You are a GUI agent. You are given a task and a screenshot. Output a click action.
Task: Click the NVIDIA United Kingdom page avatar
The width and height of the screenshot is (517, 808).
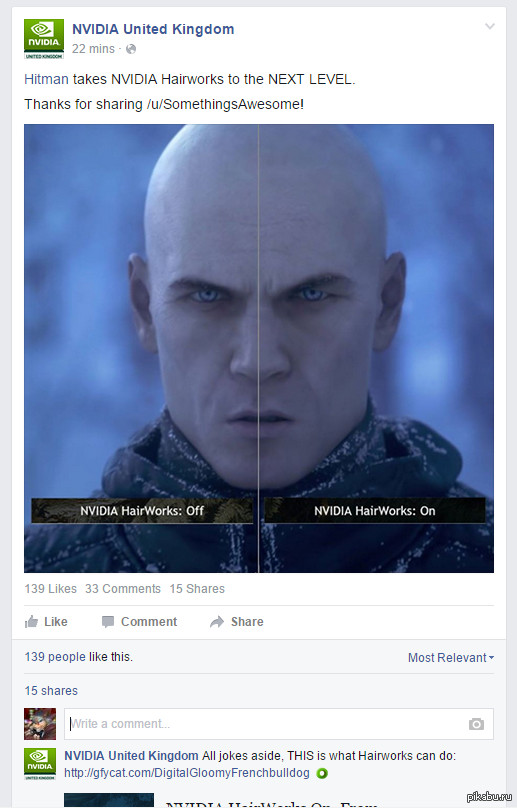coord(44,39)
